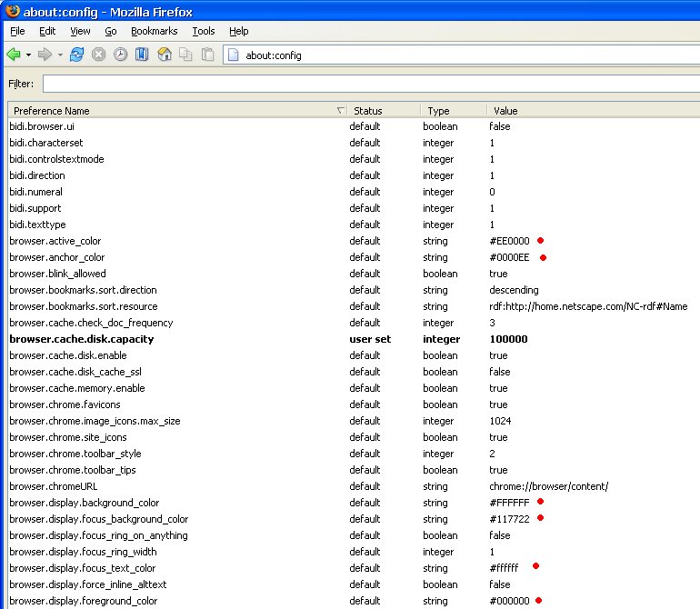Open the Forward button history dropdown arrow
The image size is (700, 609).
click(x=60, y=55)
